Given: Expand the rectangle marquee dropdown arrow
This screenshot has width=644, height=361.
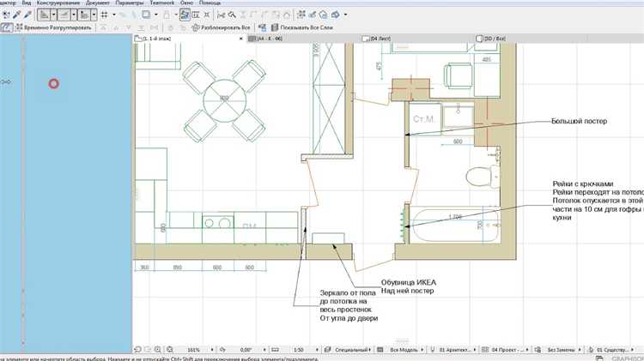Looking at the screenshot, I should click(x=156, y=15).
